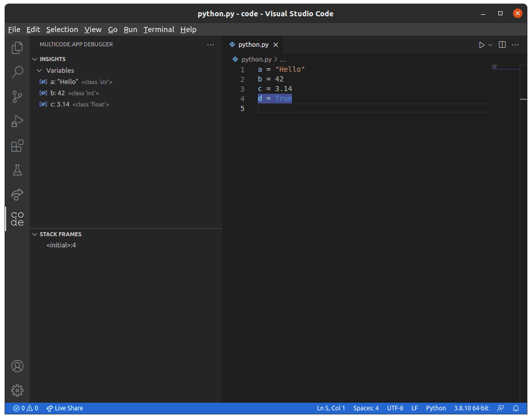Collapse the Insights section
The height and width of the screenshot is (419, 532).
(x=35, y=59)
